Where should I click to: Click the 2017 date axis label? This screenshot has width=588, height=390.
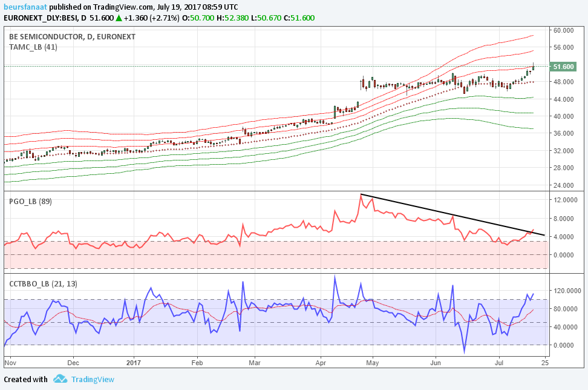pyautogui.click(x=134, y=363)
